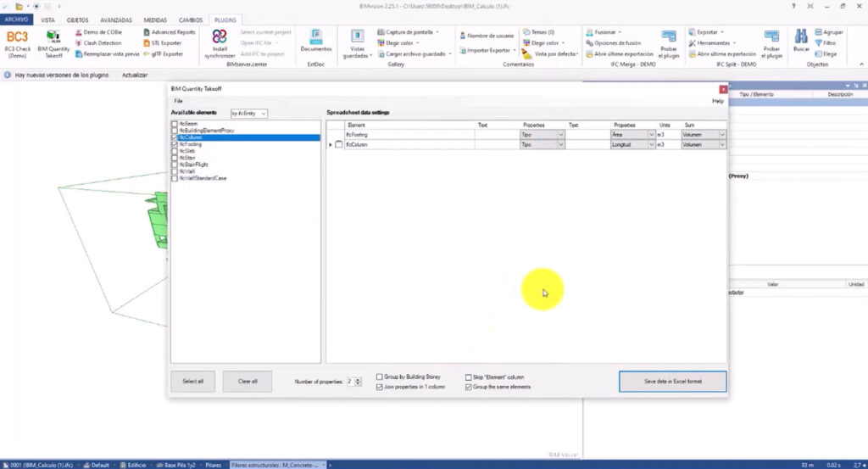Image resolution: width=868 pixels, height=469 pixels.
Task: Open the Clash Detection tool
Action: pyautogui.click(x=102, y=42)
